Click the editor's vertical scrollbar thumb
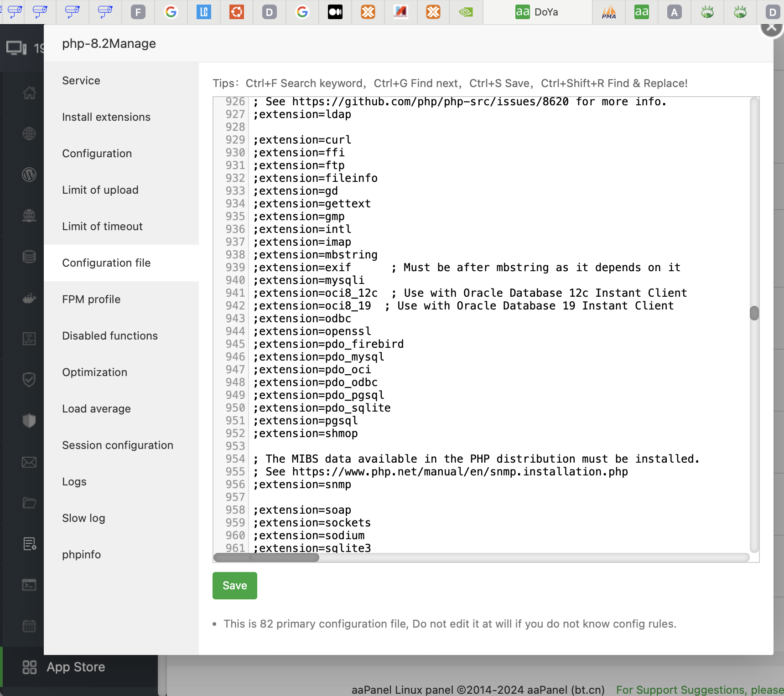The image size is (784, 696). click(x=754, y=313)
